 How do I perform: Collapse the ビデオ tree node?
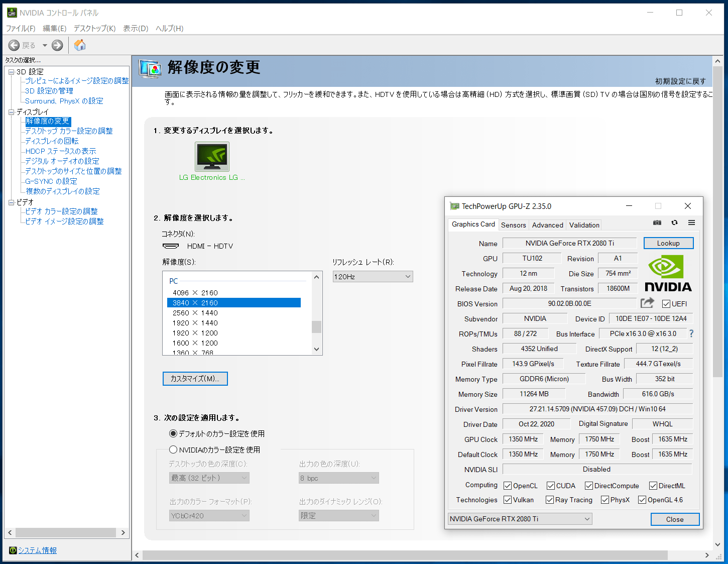(11, 202)
